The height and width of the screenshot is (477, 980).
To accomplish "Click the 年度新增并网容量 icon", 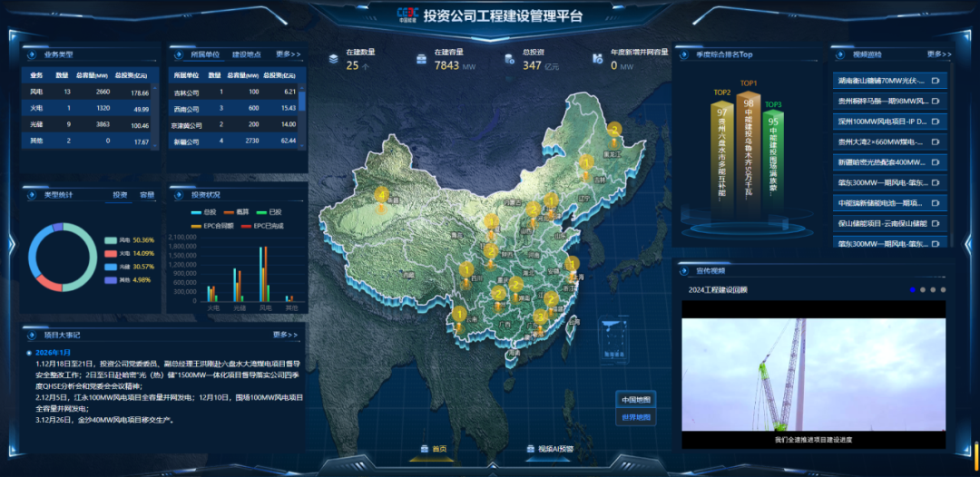I will click(598, 59).
